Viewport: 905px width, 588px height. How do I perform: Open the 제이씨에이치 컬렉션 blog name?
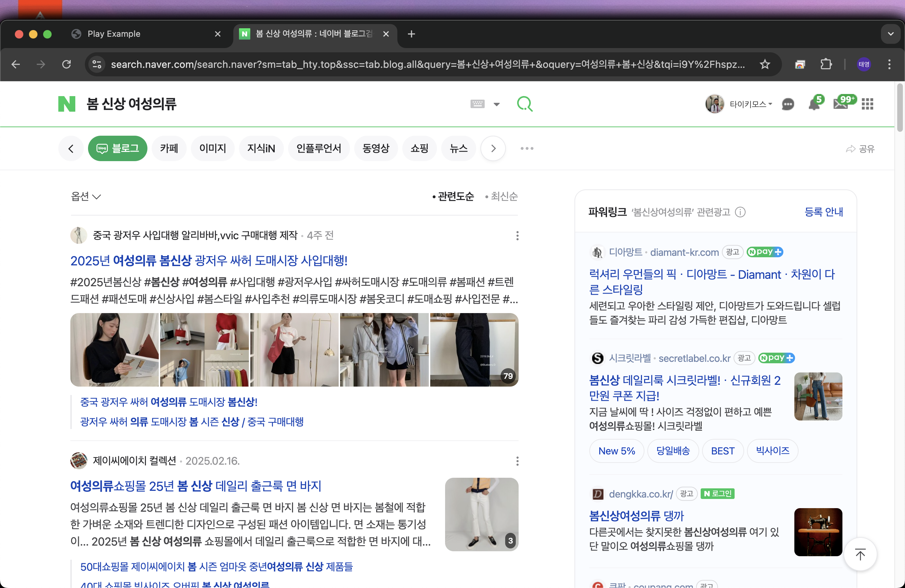tap(135, 461)
